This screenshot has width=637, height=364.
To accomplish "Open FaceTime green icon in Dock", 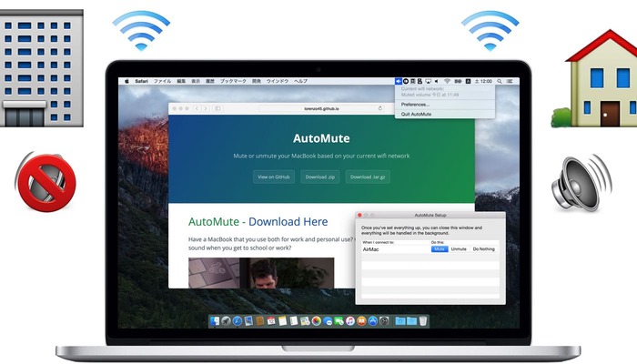I will [x=339, y=321].
